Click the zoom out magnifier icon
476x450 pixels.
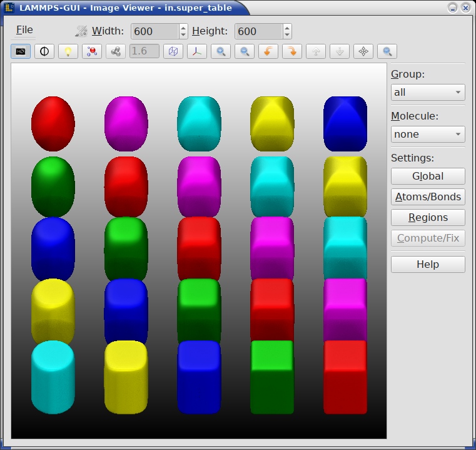click(245, 51)
